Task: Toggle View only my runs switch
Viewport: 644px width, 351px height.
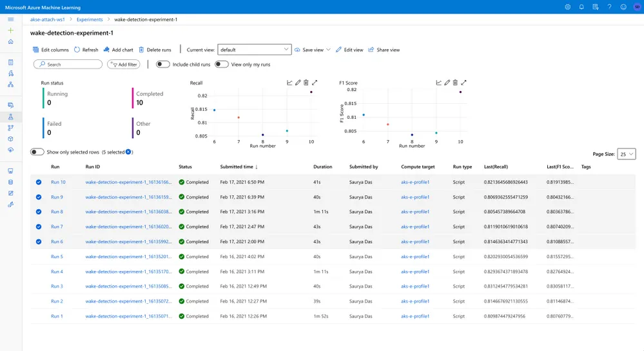Action: [221, 64]
